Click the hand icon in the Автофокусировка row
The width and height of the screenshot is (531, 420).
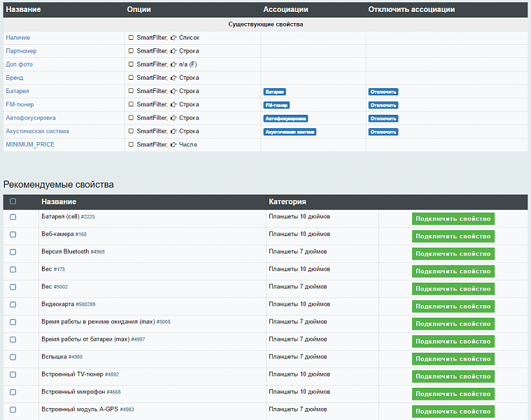[x=174, y=118]
